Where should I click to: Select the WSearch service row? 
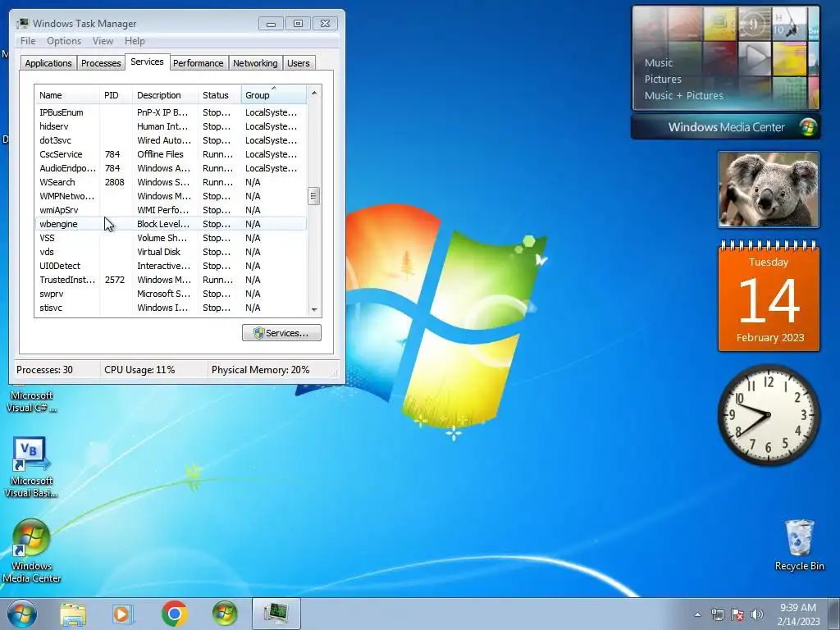tap(171, 182)
